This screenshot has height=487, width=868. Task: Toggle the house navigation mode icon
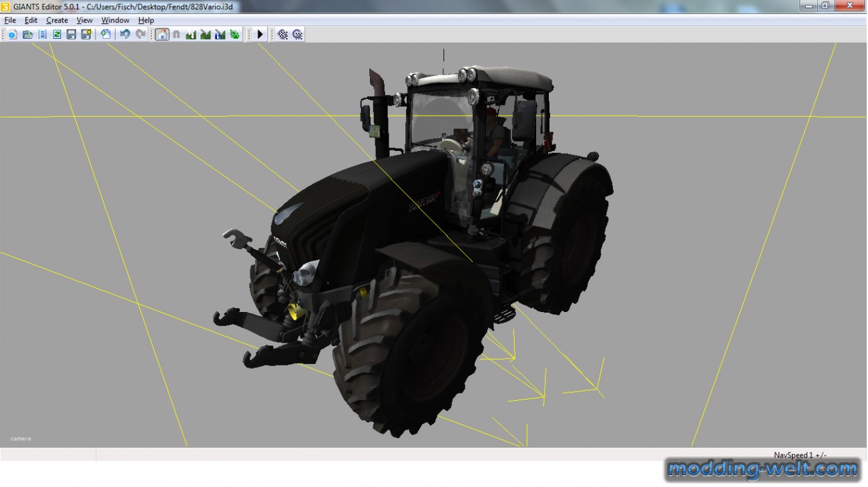tap(162, 34)
